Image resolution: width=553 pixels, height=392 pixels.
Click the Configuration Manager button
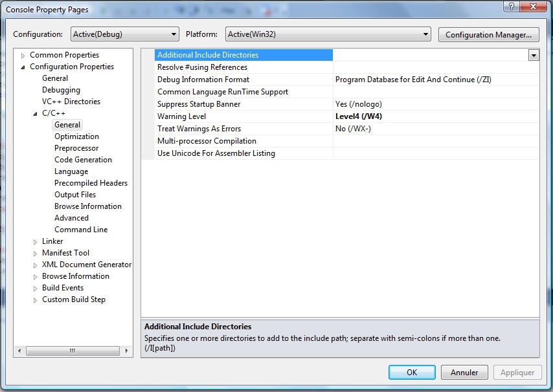coord(488,34)
